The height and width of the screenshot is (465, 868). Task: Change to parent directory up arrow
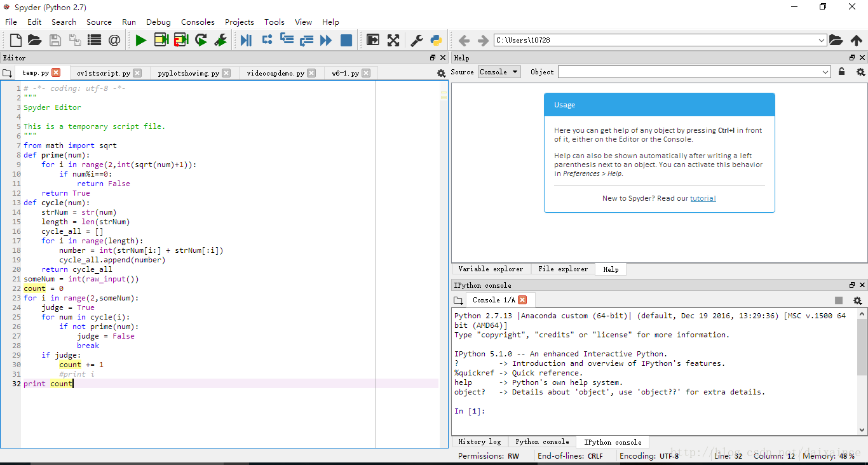(x=857, y=40)
